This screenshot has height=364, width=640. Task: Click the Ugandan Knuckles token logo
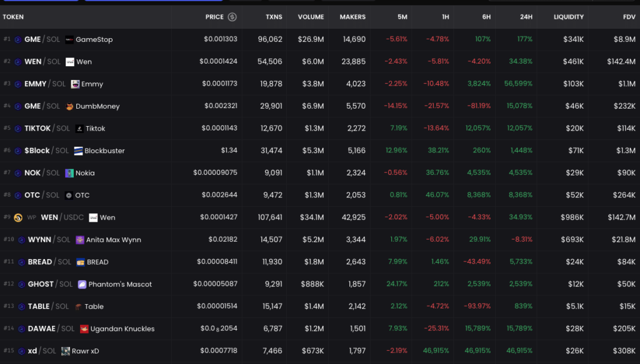tap(84, 329)
